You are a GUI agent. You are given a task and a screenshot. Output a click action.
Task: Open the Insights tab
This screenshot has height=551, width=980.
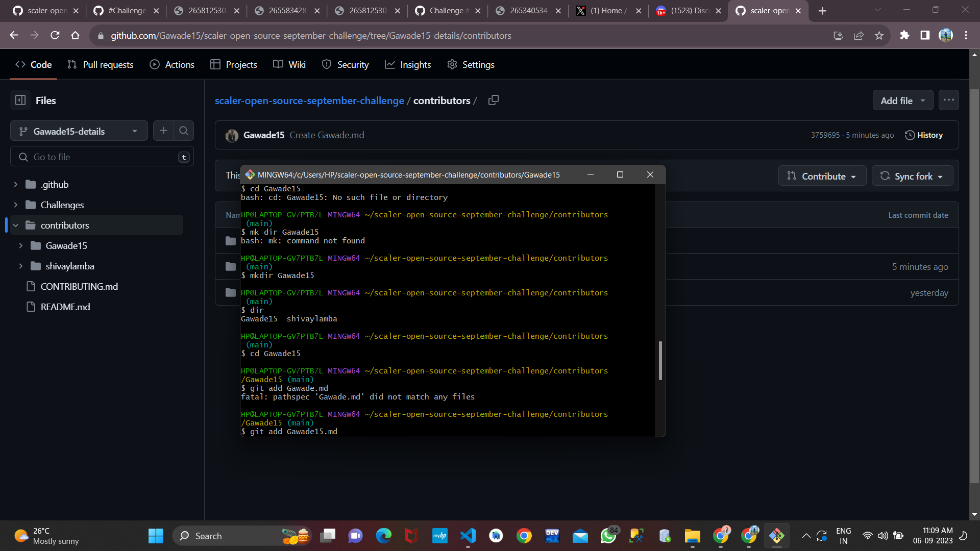[x=408, y=64]
